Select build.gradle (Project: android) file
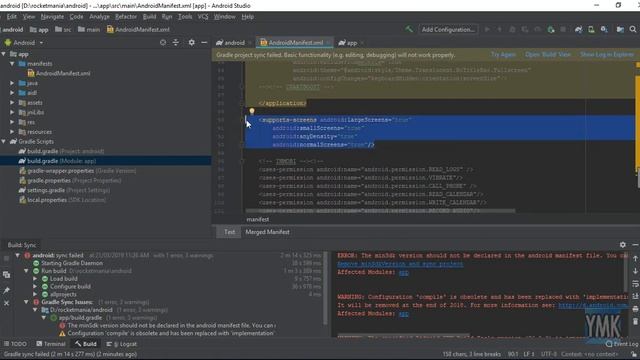 (x=61, y=151)
